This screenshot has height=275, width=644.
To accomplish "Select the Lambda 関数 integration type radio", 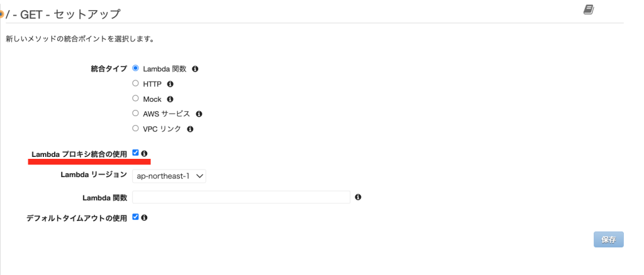I will pyautogui.click(x=136, y=68).
